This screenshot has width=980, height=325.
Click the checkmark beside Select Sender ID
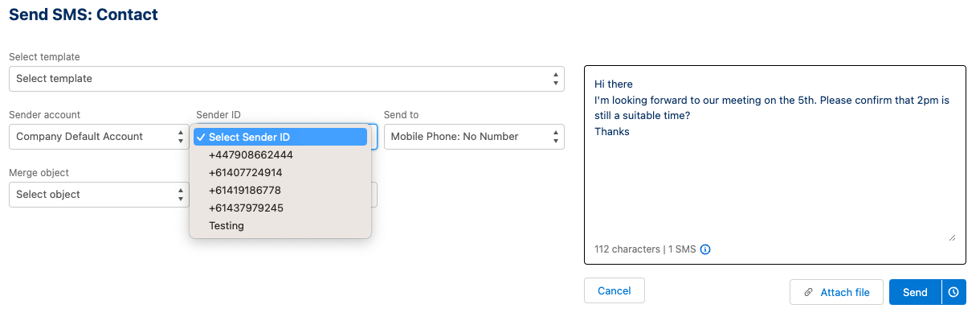[201, 137]
